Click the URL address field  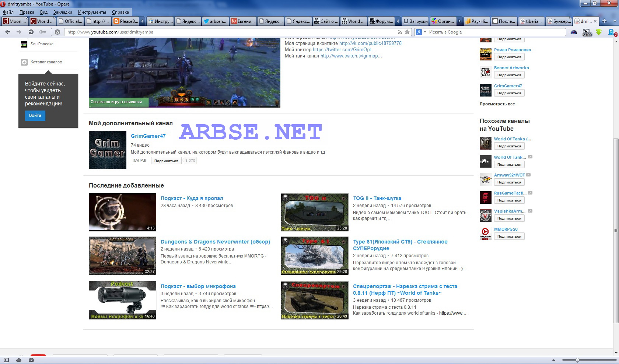pyautogui.click(x=231, y=32)
